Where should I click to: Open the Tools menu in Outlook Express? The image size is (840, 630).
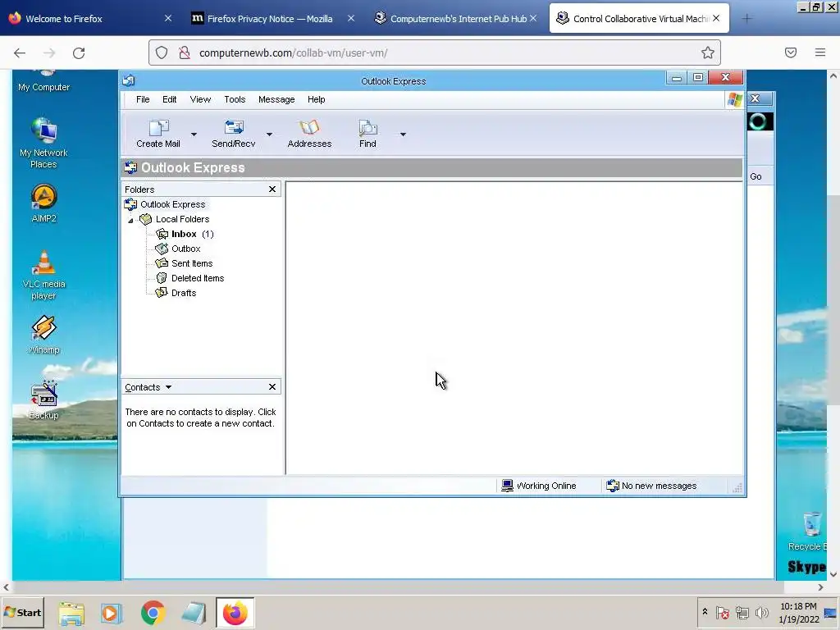pyautogui.click(x=235, y=99)
